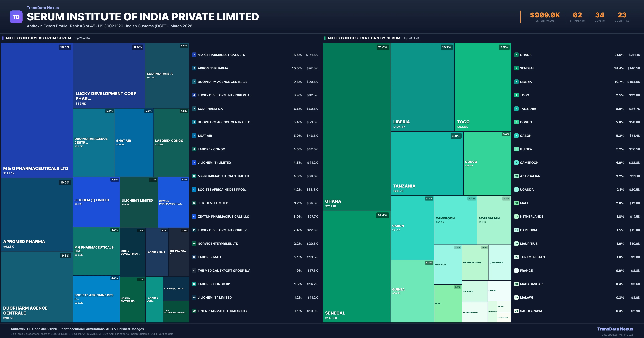Viewport: 644px width, 338px height.
Task: Click the rank 15 badge beside NORVIK ENTERPRISES LTD
Action: [x=194, y=243]
